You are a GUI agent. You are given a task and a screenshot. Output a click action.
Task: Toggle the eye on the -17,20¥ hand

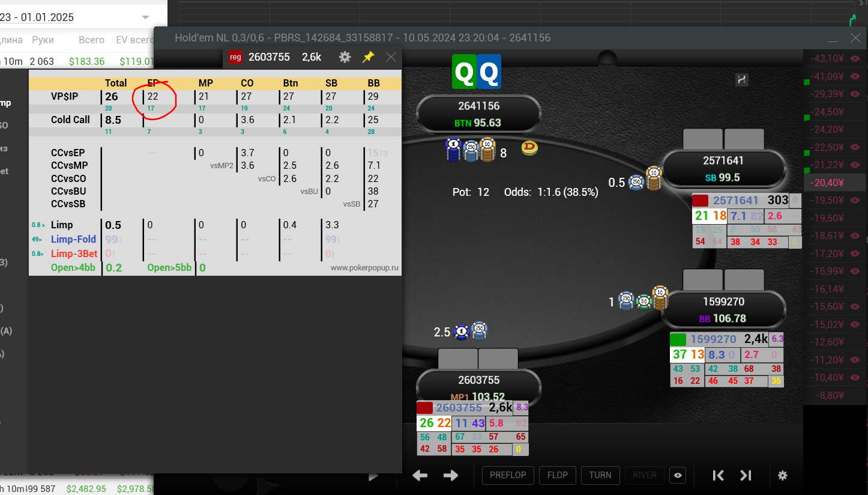point(855,254)
